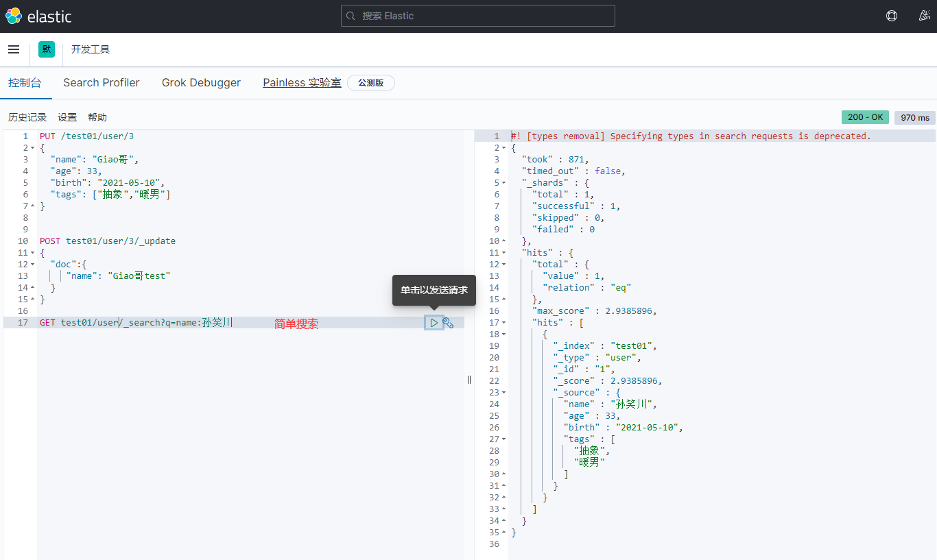Click the 200 - OK status badge
Viewport: 937px width, 560px height.
click(865, 117)
